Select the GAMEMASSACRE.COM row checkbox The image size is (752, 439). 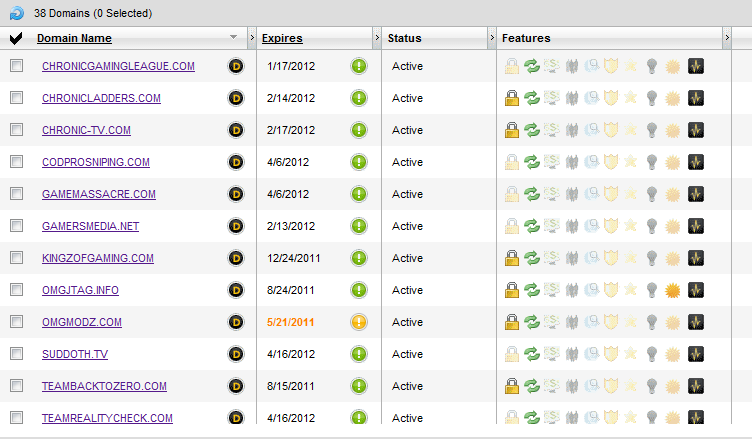pyautogui.click(x=16, y=194)
